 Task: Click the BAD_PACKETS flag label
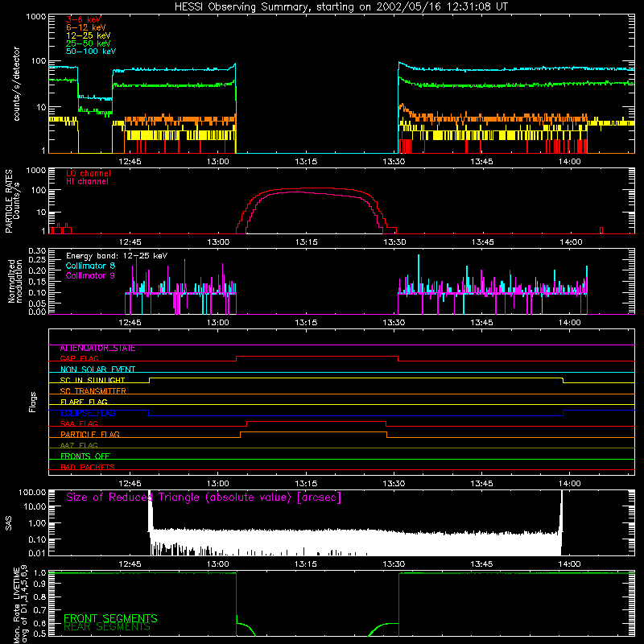click(88, 468)
